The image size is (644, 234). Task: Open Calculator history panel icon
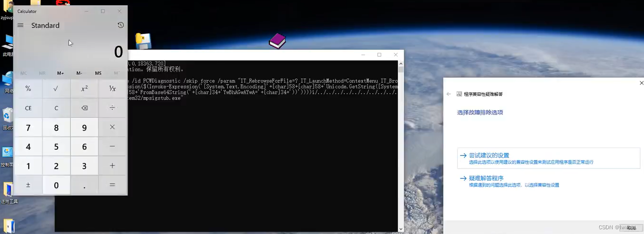pyautogui.click(x=121, y=25)
